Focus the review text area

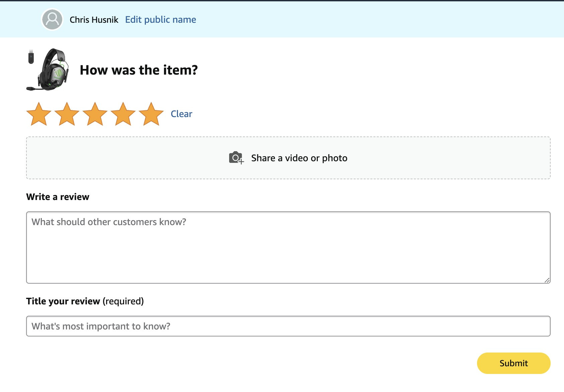pos(288,248)
